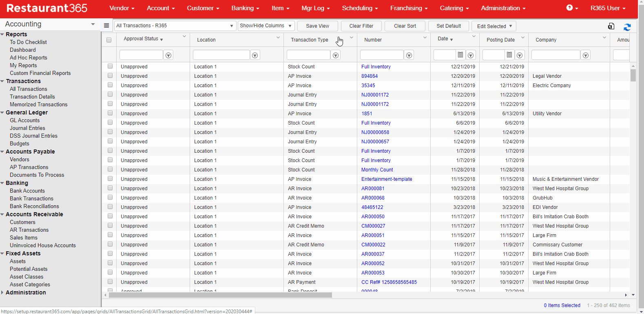The image size is (644, 314).
Task: Sort by the Transaction Type column header
Action: (x=310, y=40)
